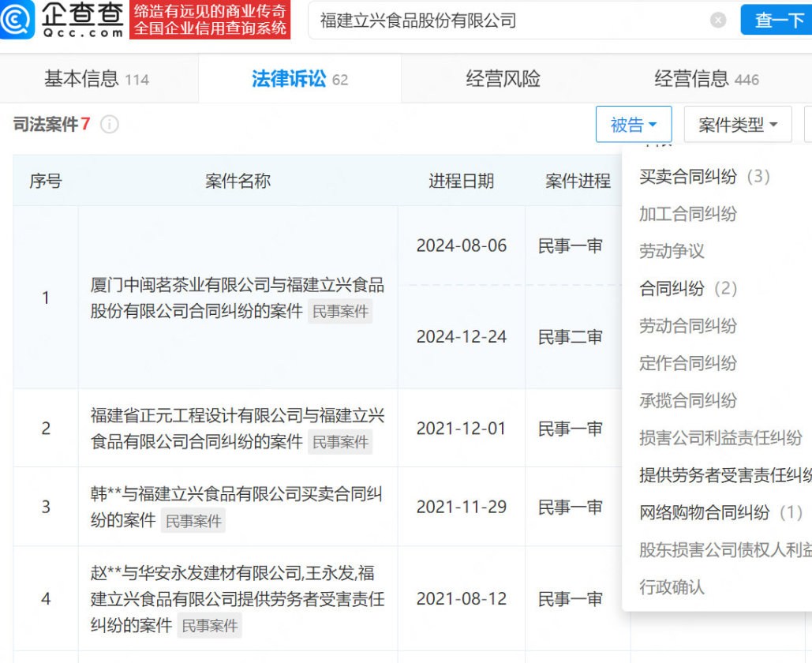The height and width of the screenshot is (663, 812).
Task: Expand the 被告 filter dropdown
Action: (x=634, y=124)
